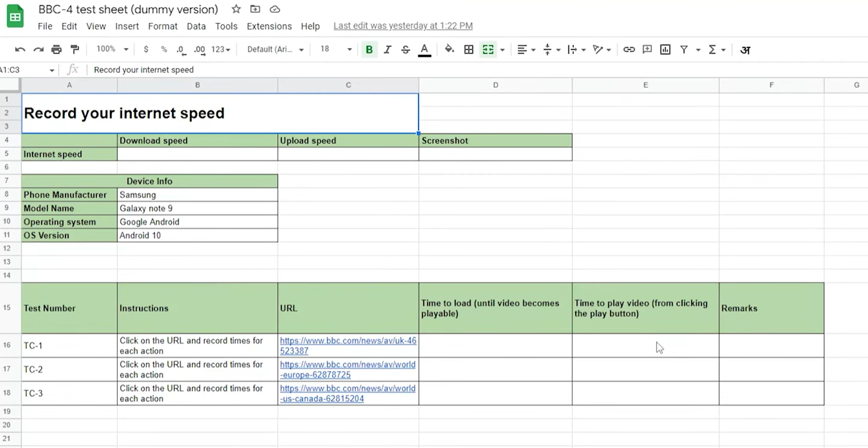
Task: Star the BBC-4 test sheet document
Action: coord(236,9)
